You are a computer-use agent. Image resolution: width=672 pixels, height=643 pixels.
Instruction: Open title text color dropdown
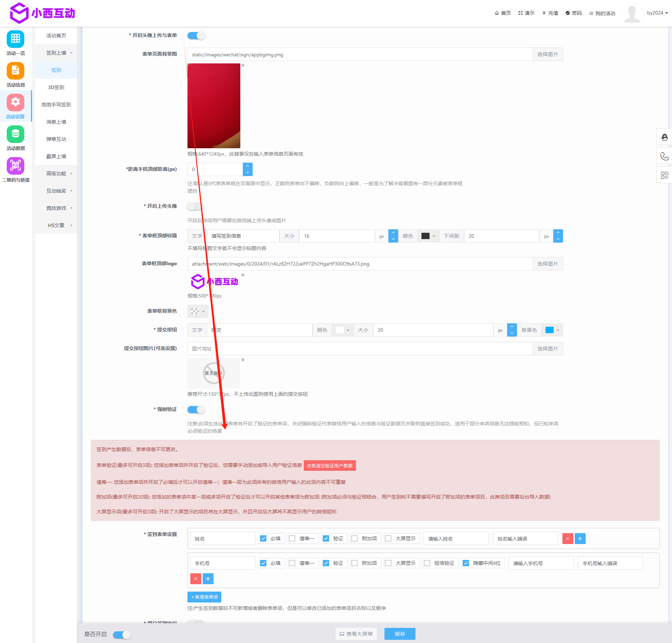pyautogui.click(x=429, y=236)
